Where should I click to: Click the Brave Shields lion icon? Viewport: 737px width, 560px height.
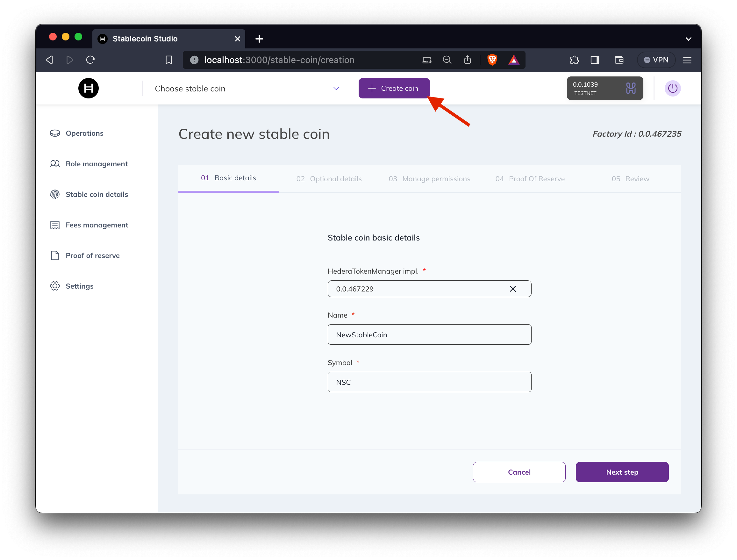(492, 60)
